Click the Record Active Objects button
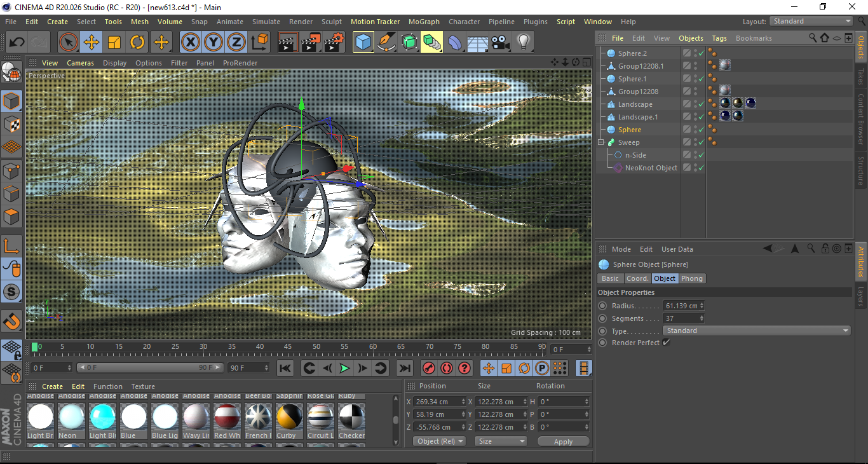868x464 pixels. pyautogui.click(x=429, y=368)
